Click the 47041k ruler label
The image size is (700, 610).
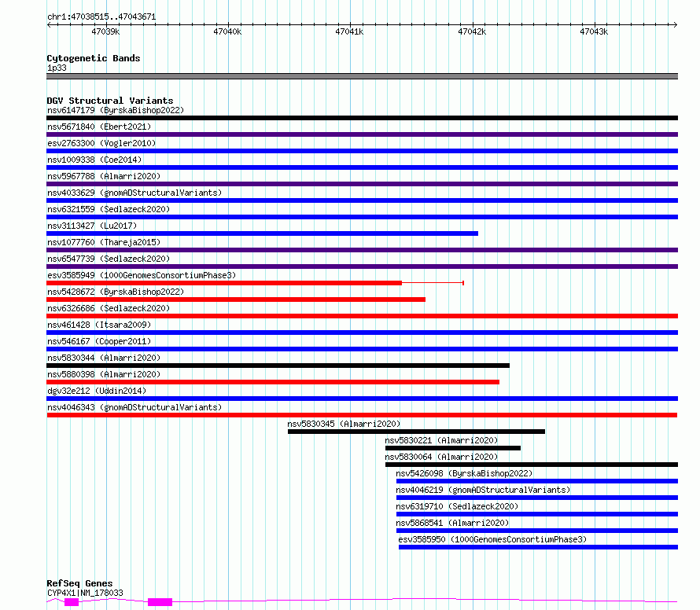pos(349,31)
